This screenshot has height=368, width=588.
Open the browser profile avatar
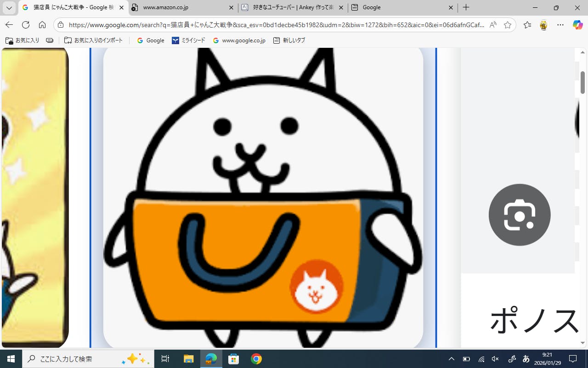pos(544,25)
